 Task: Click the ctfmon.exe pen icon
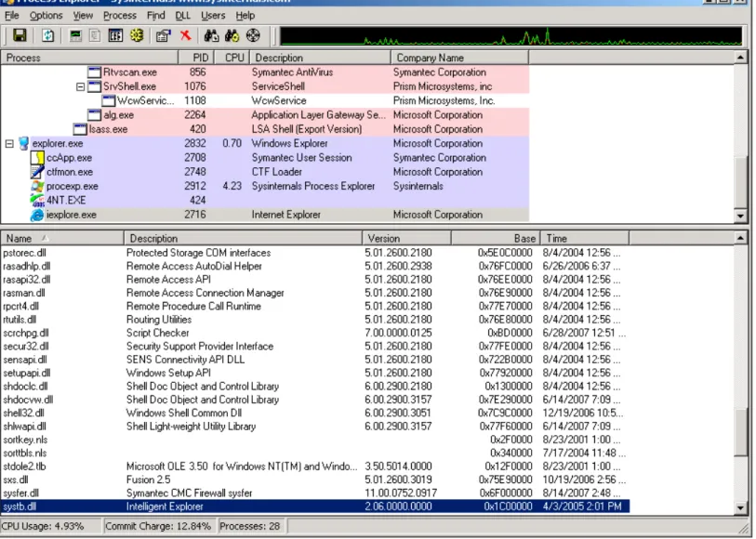(37, 172)
